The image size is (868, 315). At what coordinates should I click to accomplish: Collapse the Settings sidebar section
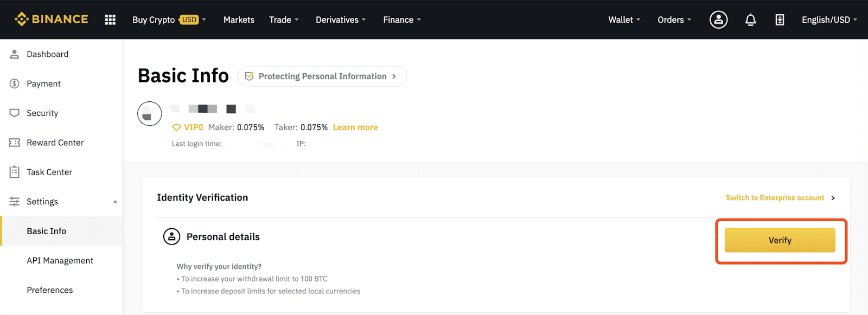pos(115,202)
